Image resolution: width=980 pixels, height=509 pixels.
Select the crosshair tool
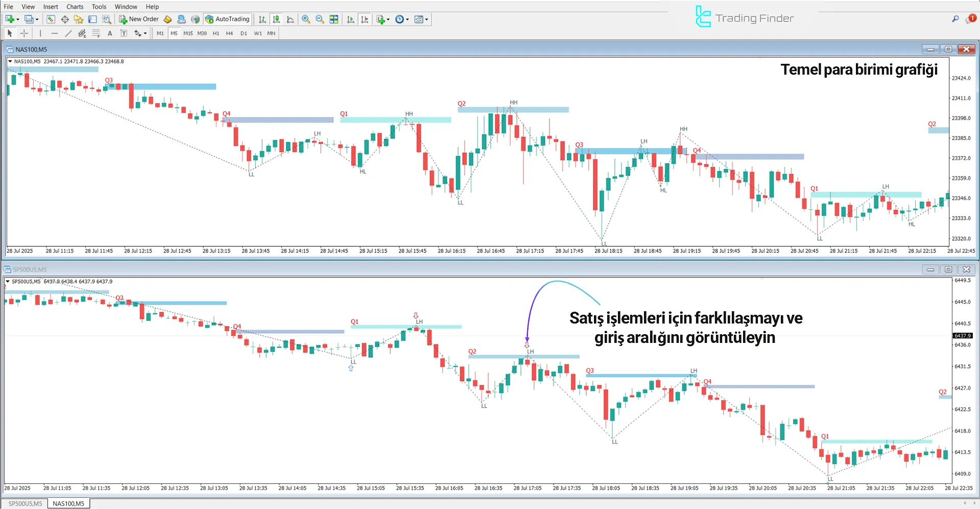point(24,33)
